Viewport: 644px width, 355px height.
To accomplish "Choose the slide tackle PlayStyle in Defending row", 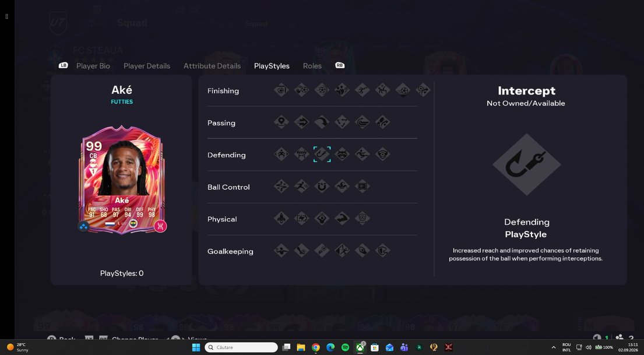I will (363, 154).
